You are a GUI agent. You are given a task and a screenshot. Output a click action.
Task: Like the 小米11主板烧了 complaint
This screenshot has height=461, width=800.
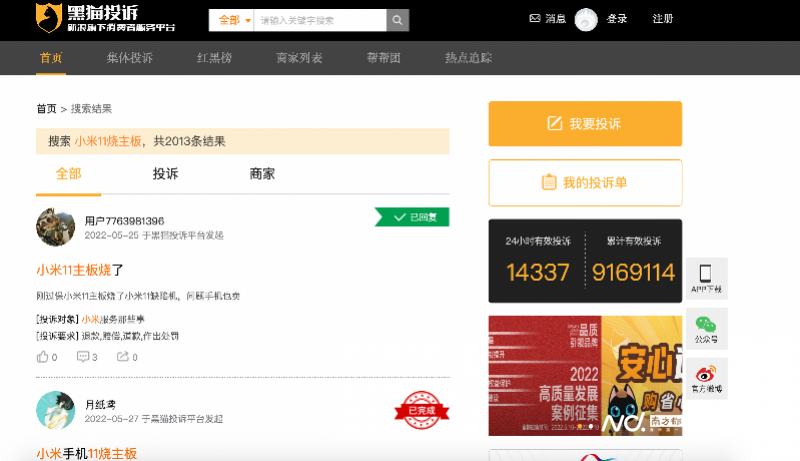click(x=47, y=357)
